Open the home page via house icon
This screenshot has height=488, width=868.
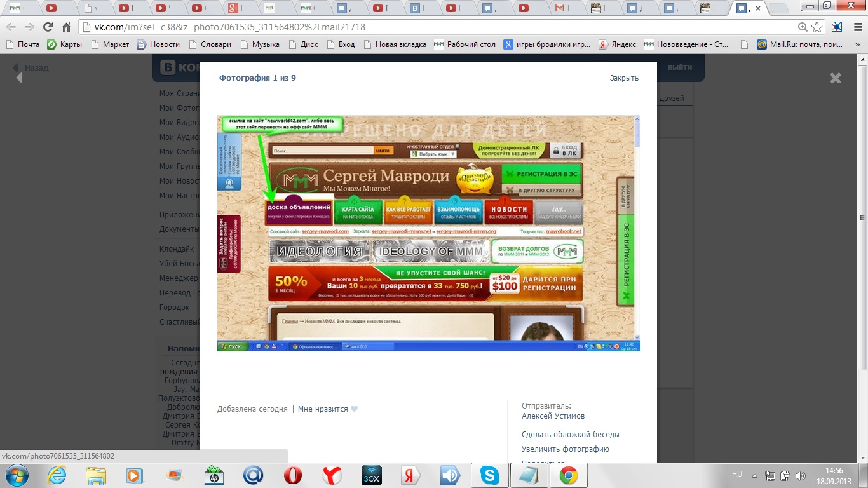click(66, 27)
